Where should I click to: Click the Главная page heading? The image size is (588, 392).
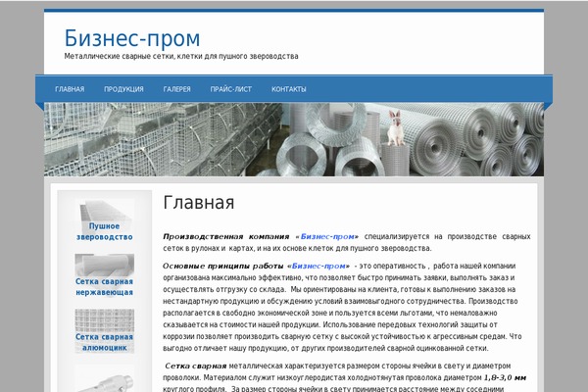pos(199,203)
